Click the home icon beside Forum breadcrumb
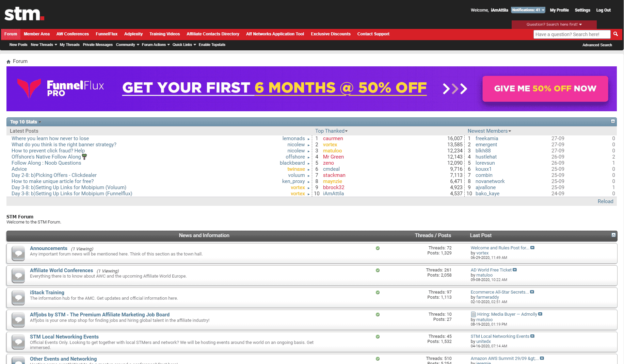Image resolution: width=624 pixels, height=364 pixels. click(x=9, y=62)
